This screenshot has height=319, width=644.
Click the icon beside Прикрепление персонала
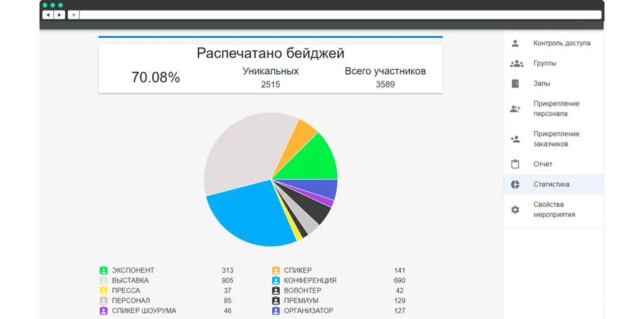pos(515,109)
